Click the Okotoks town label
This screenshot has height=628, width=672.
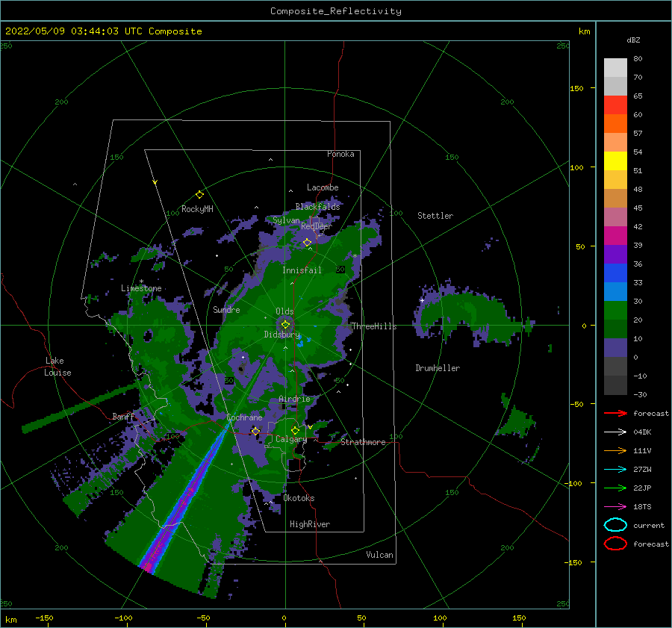pos(299,498)
